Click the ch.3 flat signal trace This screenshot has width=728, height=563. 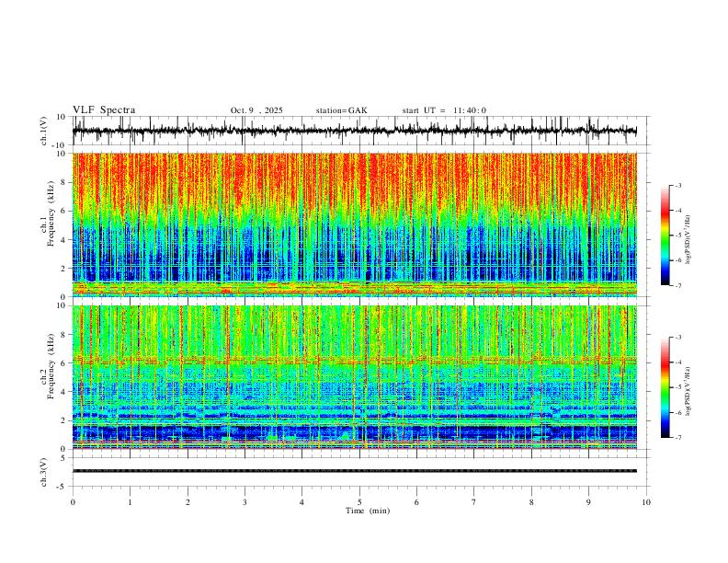(355, 471)
